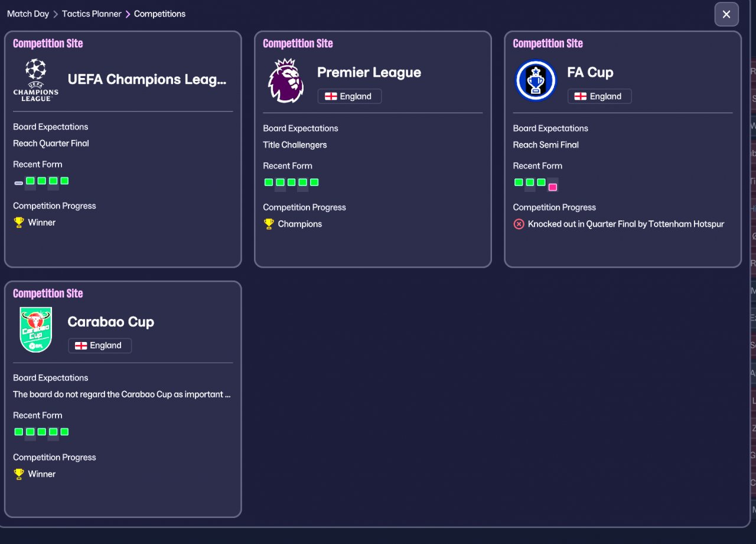Open the UEFA Champions League competition title

(x=147, y=79)
